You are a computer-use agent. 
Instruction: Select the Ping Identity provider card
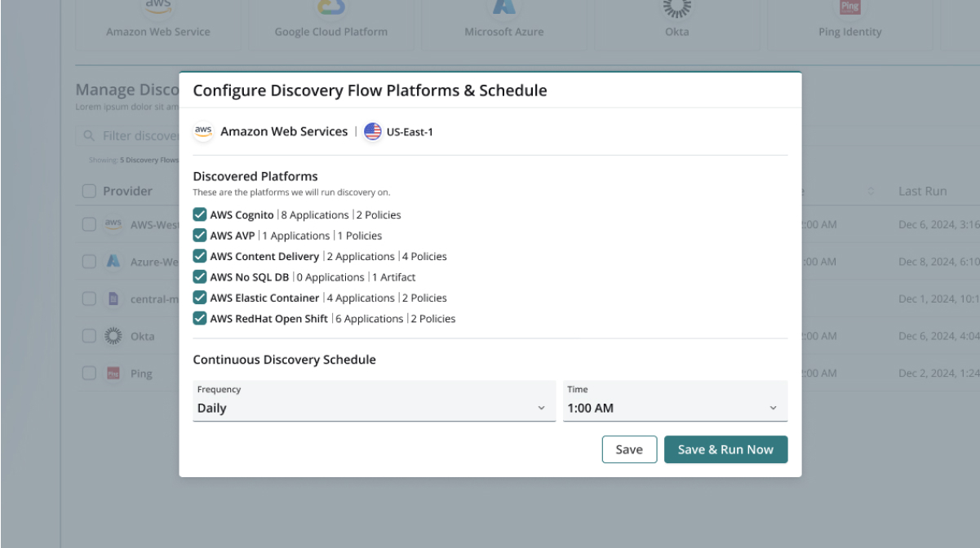(850, 24)
